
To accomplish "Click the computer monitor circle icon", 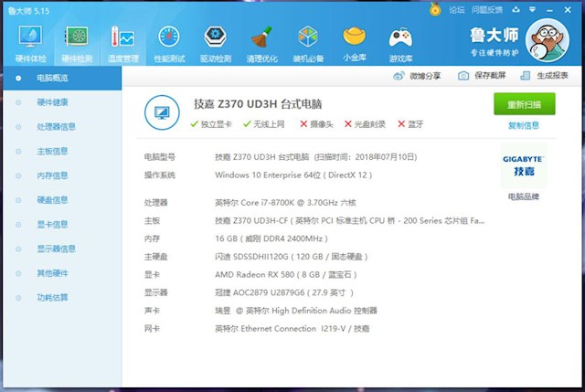I will point(162,112).
